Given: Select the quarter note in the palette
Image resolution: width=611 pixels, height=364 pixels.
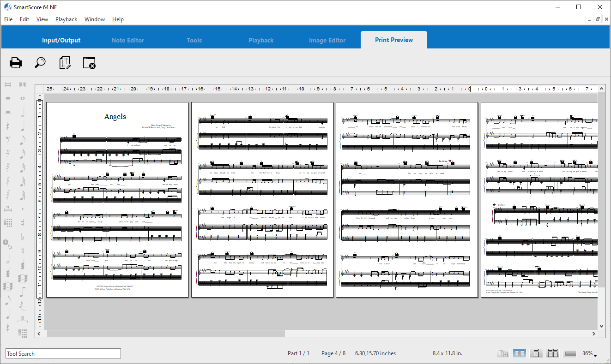Looking at the screenshot, I should click(22, 126).
